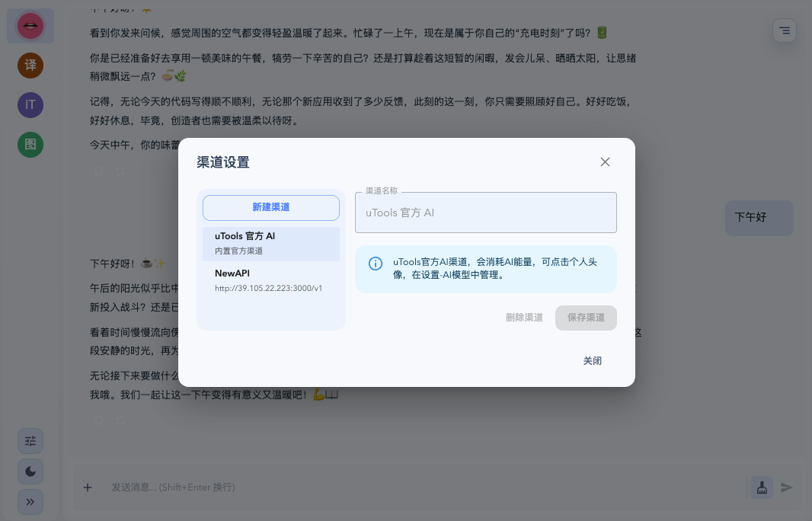The height and width of the screenshot is (521, 812).
Task: Select the uTools 官方 AI channel
Action: coord(270,243)
